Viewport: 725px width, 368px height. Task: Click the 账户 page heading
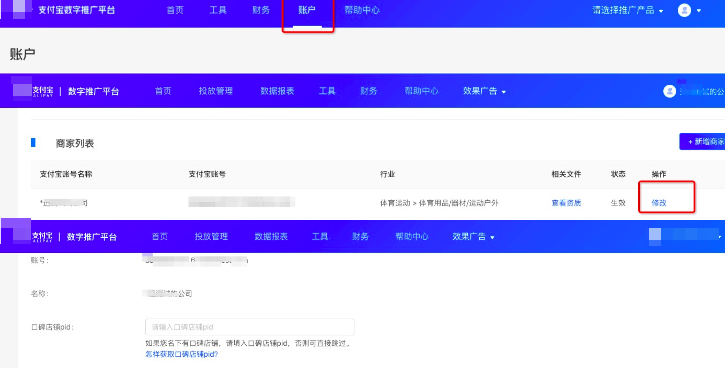click(x=22, y=54)
